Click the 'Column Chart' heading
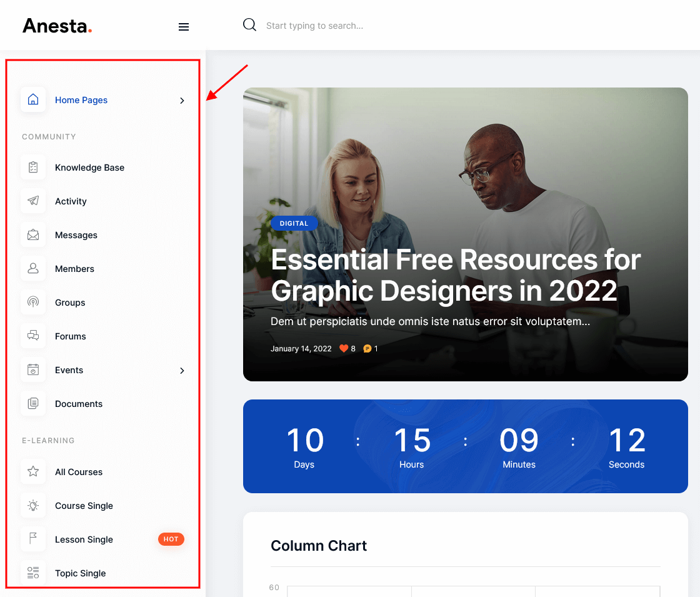The image size is (700, 597). (319, 546)
